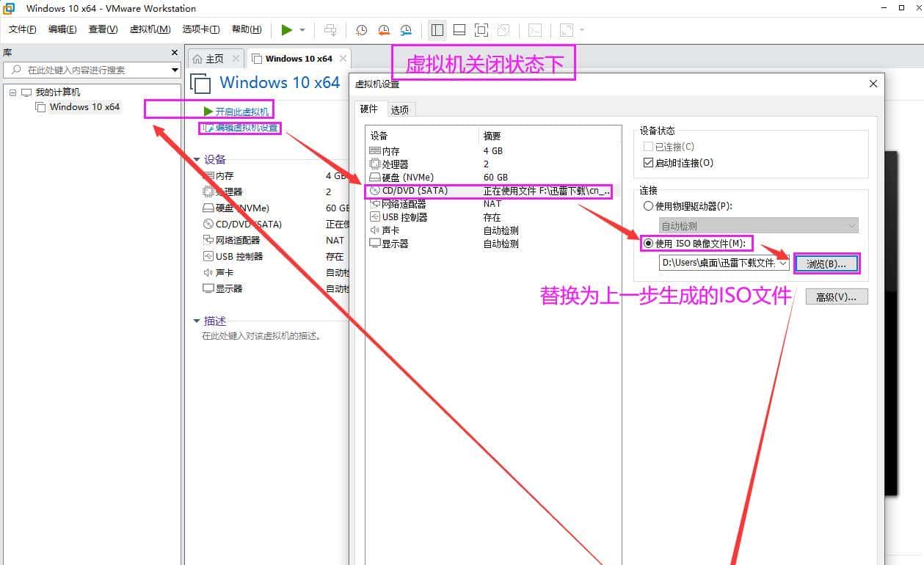The width and height of the screenshot is (924, 565).
Task: Click the 浏览(B)... button
Action: coord(826,263)
